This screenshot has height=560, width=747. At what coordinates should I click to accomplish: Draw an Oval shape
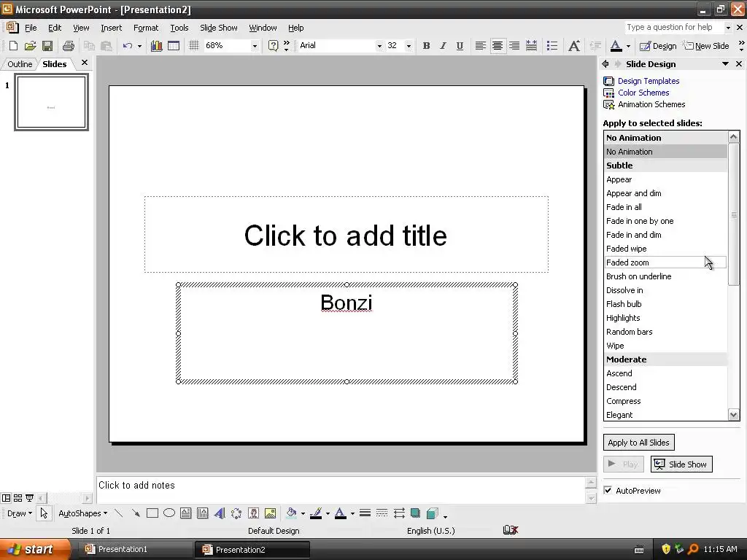tap(169, 513)
